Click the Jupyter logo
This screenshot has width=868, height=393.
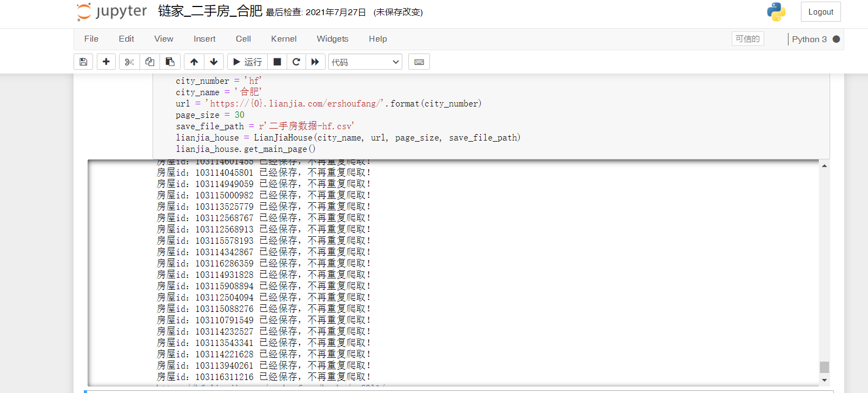[112, 11]
